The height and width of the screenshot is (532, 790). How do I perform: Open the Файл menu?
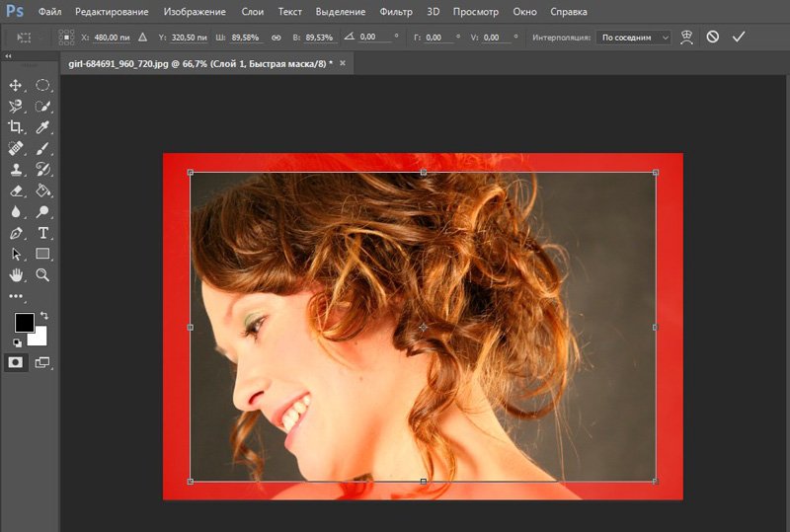(50, 12)
